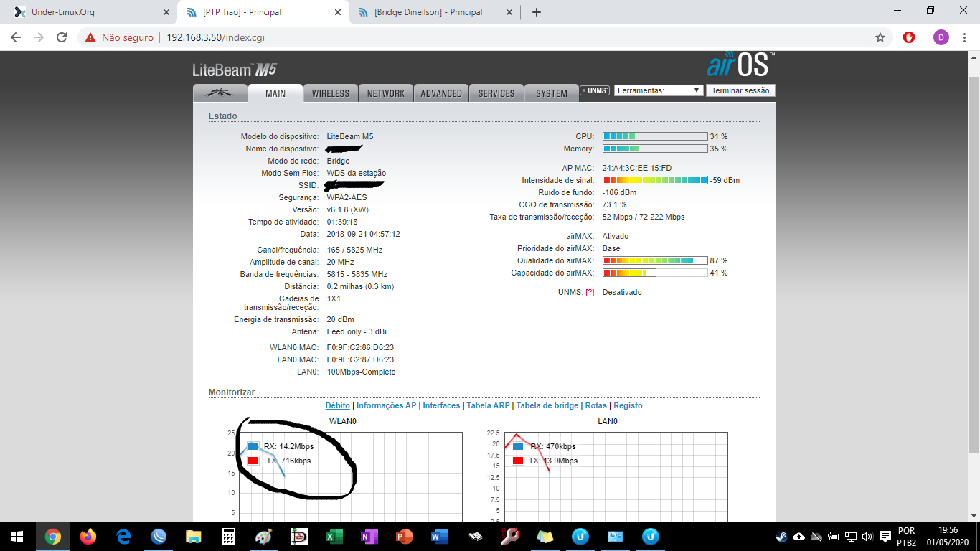Click the blue RX swatch in LAN0 graph

pyautogui.click(x=518, y=446)
